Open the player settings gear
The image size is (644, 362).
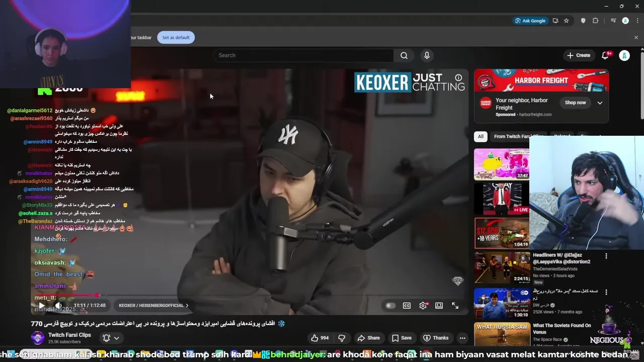(x=423, y=305)
